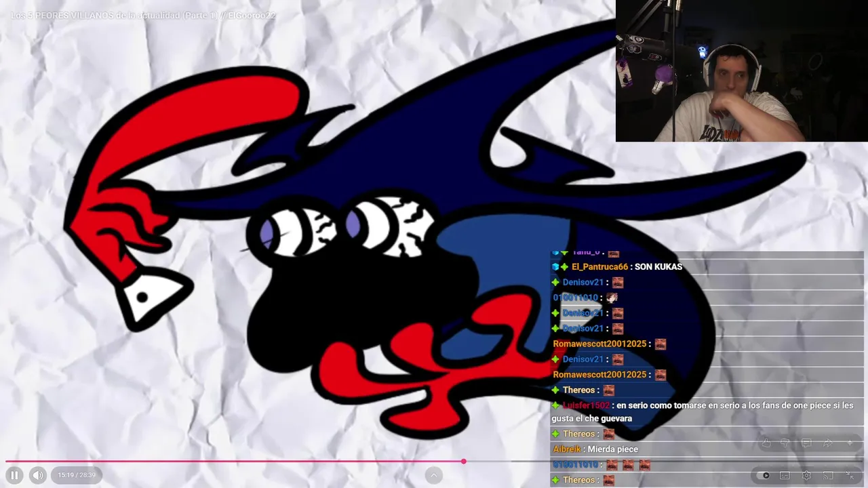Click the sparkle icon beside share
Viewport: 868px width, 488px height.
[x=850, y=443]
